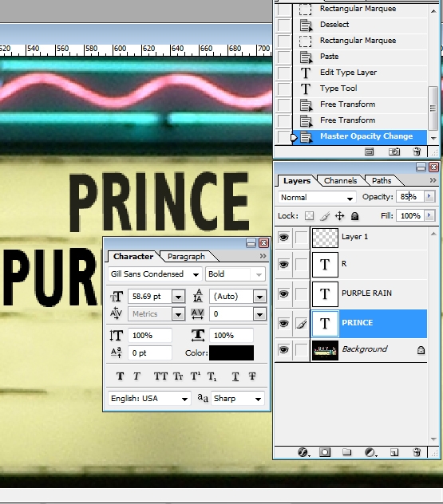Switch to the Paragraph tab
The image size is (443, 504).
click(x=186, y=257)
